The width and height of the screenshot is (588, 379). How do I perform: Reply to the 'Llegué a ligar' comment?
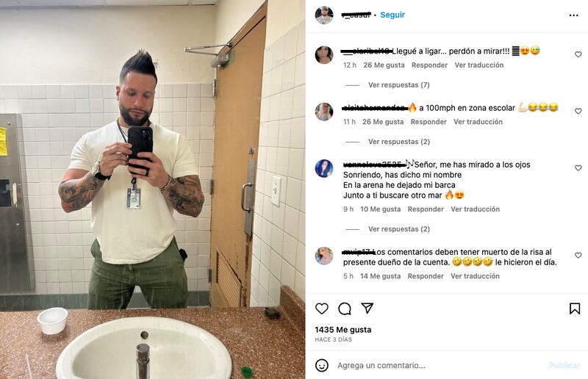[x=429, y=65]
